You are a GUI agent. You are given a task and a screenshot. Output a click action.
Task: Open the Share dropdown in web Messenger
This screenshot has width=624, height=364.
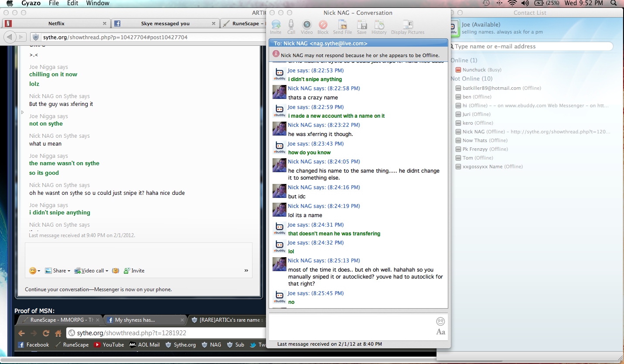58,271
